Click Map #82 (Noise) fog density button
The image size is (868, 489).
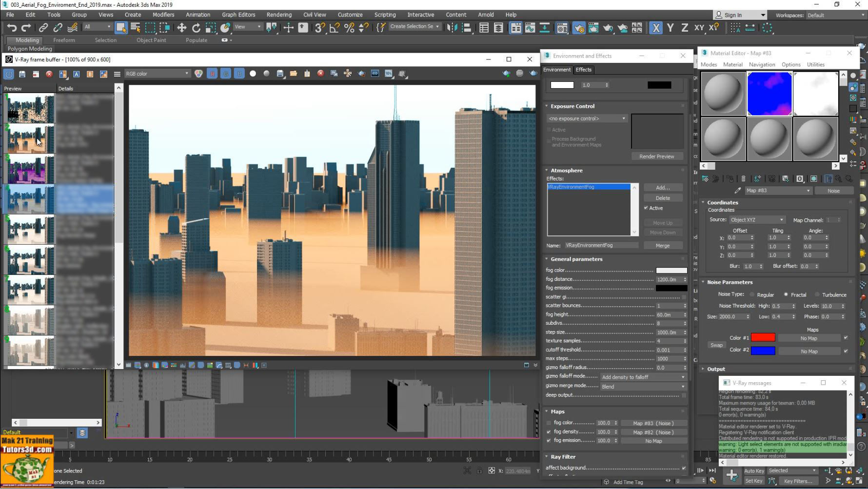[653, 432]
